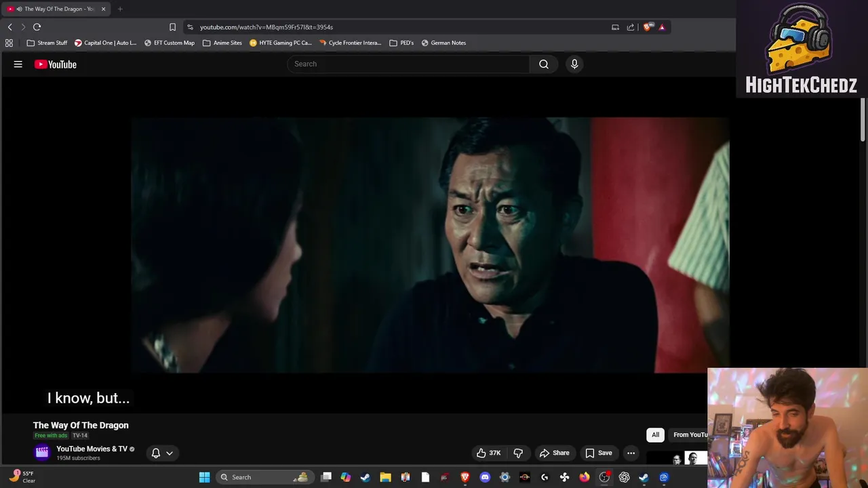868x488 pixels.
Task: Open Windows Start menu
Action: click(x=204, y=477)
